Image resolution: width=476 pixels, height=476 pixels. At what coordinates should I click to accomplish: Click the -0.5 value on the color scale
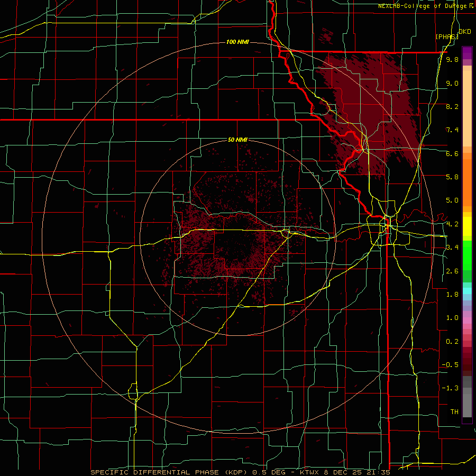(x=450, y=365)
